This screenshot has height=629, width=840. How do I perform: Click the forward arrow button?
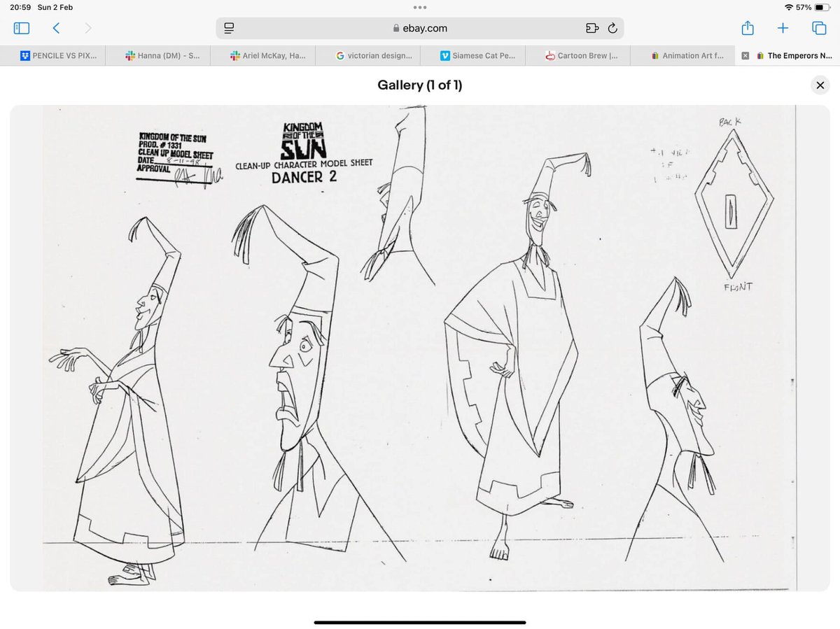87,29
